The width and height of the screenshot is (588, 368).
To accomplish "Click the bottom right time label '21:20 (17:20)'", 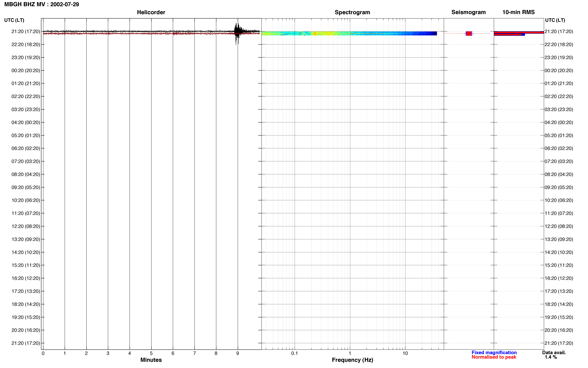I will (559, 343).
